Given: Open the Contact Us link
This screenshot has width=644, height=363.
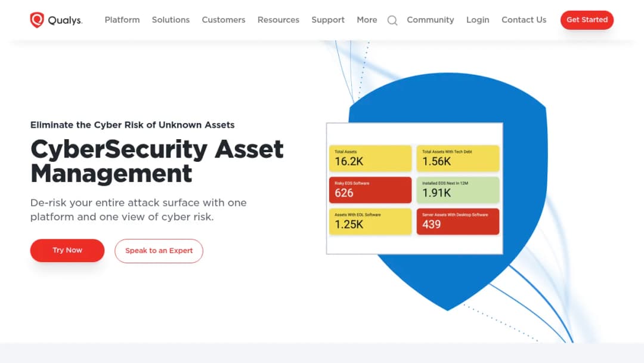Looking at the screenshot, I should point(524,20).
